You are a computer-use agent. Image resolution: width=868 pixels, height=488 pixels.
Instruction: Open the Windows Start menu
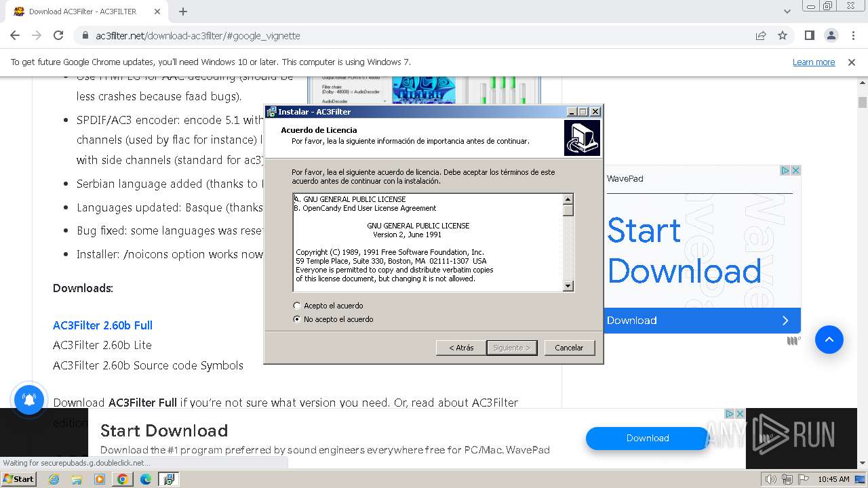[19, 479]
